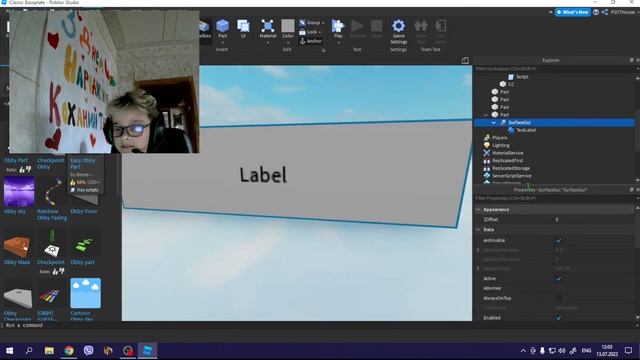Image resolution: width=640 pixels, height=360 pixels.
Task: Open Chrome from the taskbar
Action: [x=69, y=351]
